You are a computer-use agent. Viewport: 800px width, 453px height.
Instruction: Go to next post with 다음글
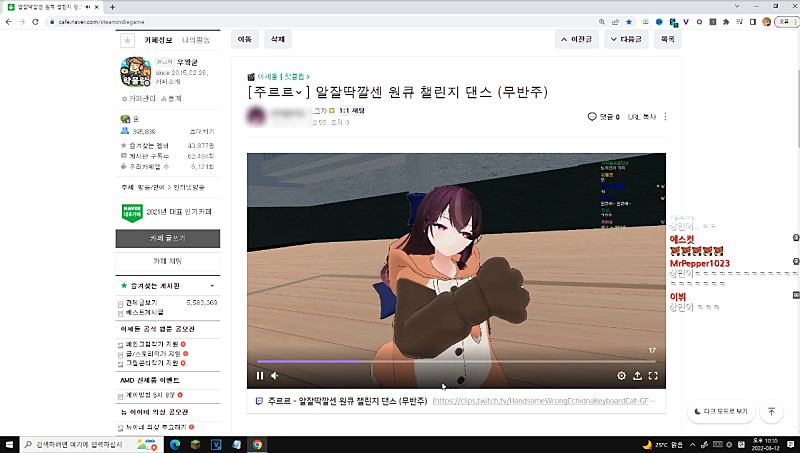pyautogui.click(x=626, y=39)
